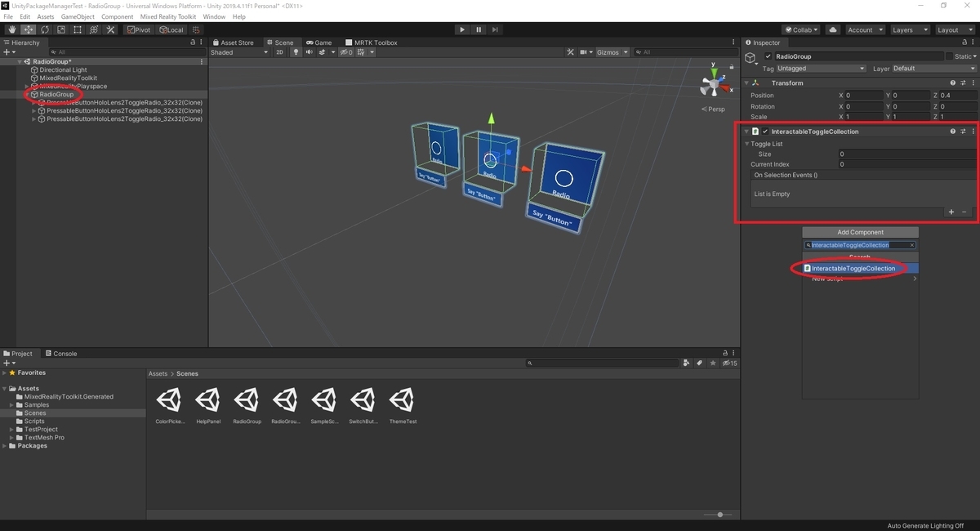Open InteractableToggleCollection three-dot context menu
The image size is (980, 531).
pos(973,131)
